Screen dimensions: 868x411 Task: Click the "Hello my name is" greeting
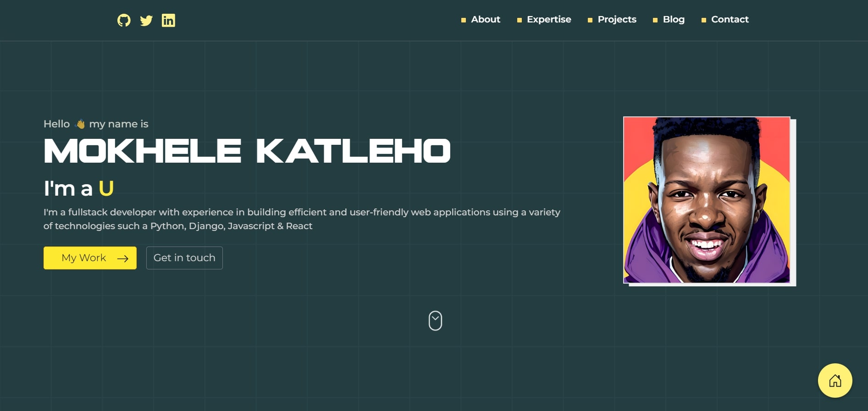[96, 124]
